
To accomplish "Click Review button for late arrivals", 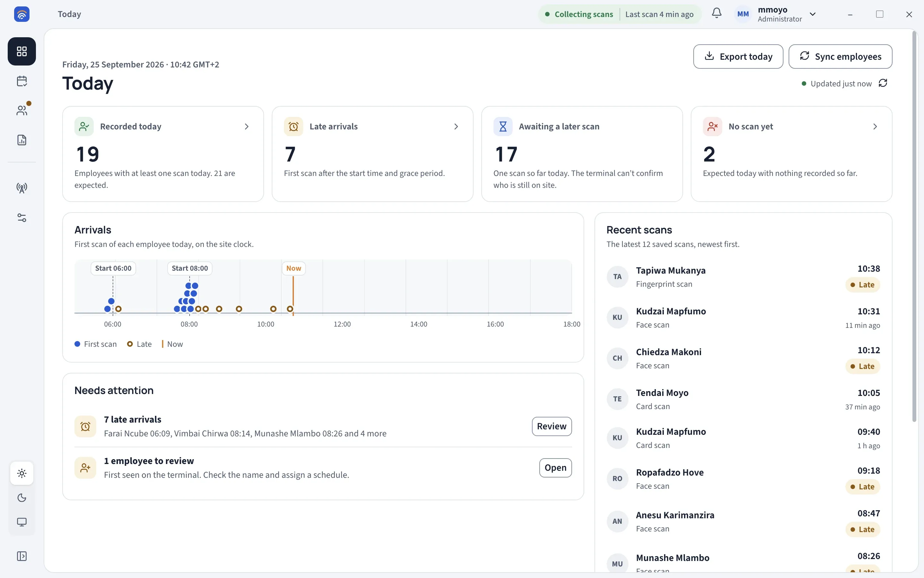I will point(551,426).
